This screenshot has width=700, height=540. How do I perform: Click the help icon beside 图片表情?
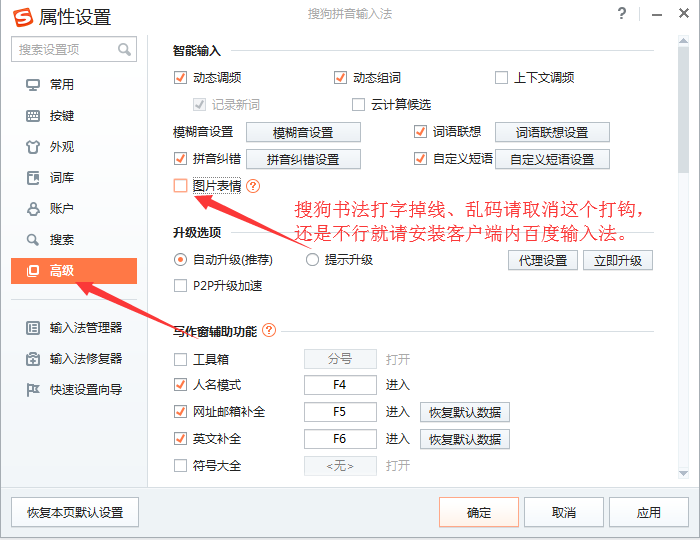coord(253,186)
